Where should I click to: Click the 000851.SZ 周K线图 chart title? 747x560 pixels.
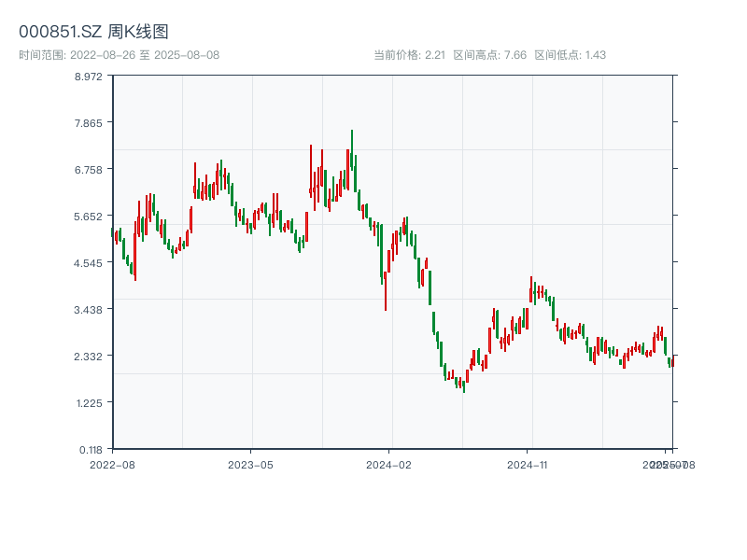tap(93, 33)
